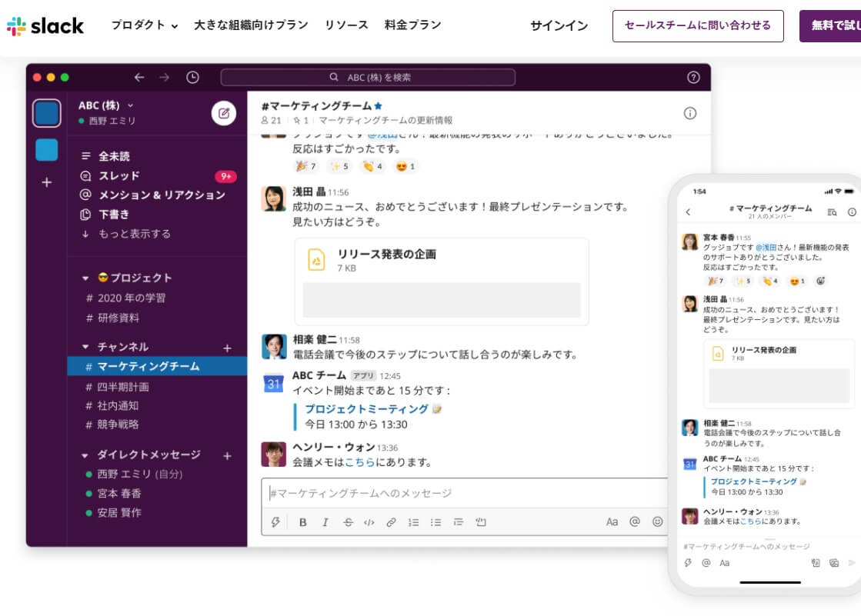Click the セールスチームに問い合わせる button
This screenshot has height=616, width=861.
click(697, 25)
